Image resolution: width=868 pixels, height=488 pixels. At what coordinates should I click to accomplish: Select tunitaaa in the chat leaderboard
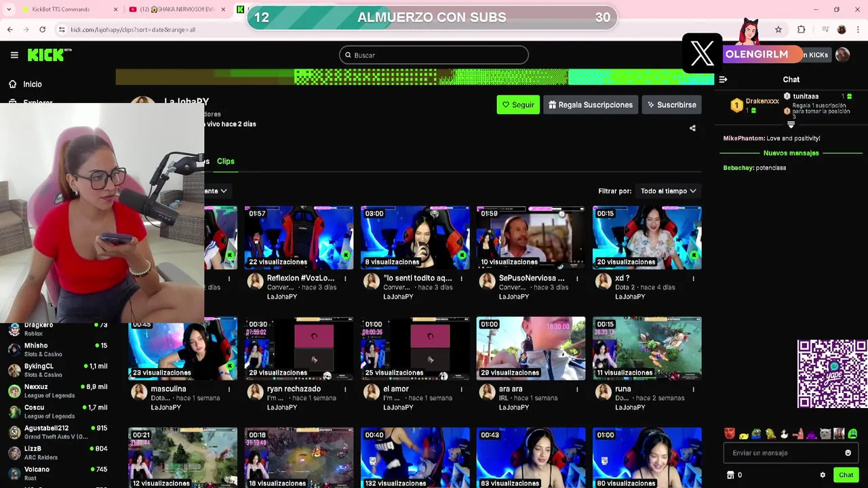pyautogui.click(x=806, y=96)
